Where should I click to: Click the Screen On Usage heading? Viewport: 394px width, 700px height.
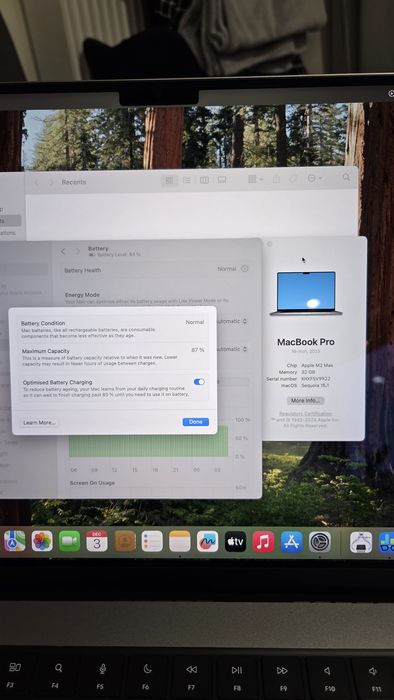coord(92,483)
